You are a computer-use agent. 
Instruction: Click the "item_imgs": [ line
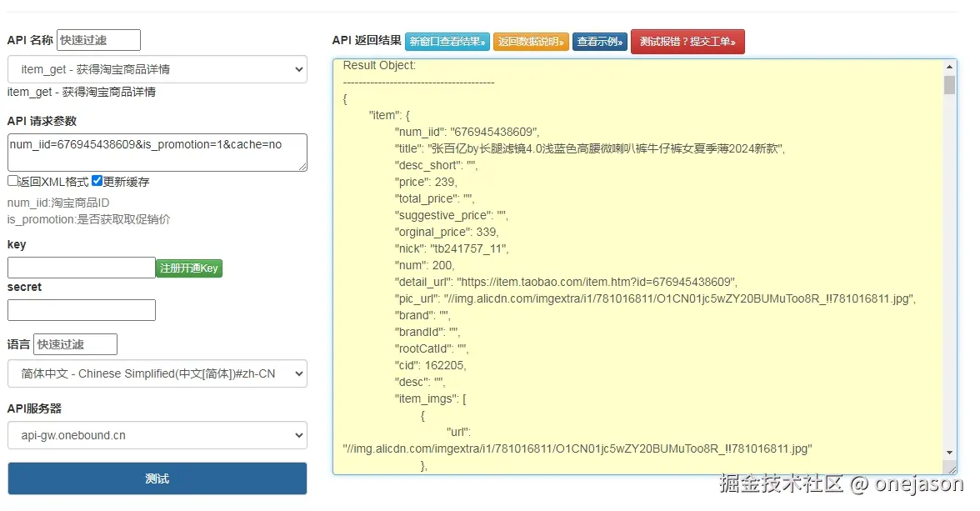430,398
